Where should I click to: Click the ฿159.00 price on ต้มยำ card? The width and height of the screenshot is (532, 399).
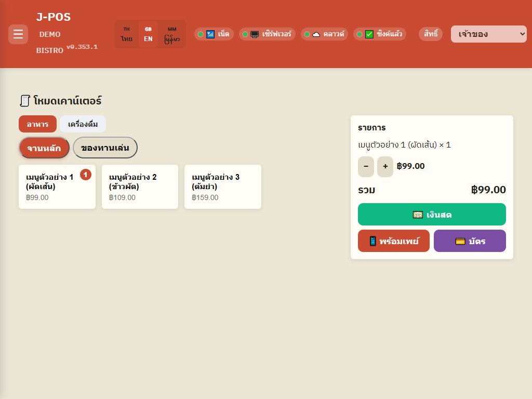click(x=205, y=197)
